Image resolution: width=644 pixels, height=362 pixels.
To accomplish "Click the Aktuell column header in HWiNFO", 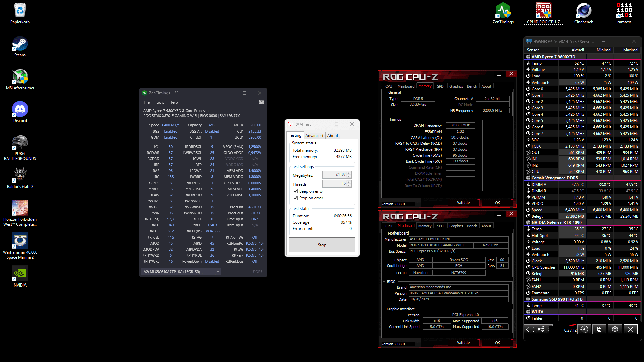I will (573, 50).
